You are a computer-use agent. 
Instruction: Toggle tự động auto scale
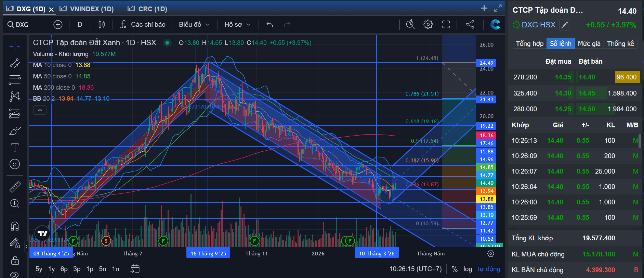point(489,269)
